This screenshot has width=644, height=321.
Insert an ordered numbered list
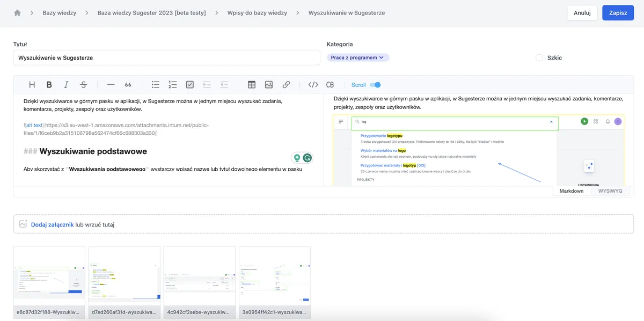(x=173, y=85)
